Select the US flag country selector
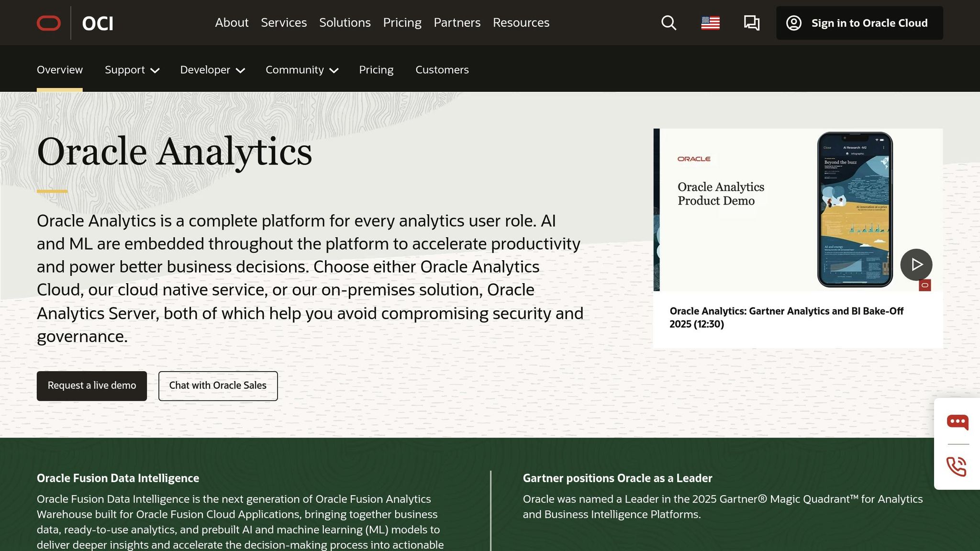The width and height of the screenshot is (980, 551). pos(710,22)
